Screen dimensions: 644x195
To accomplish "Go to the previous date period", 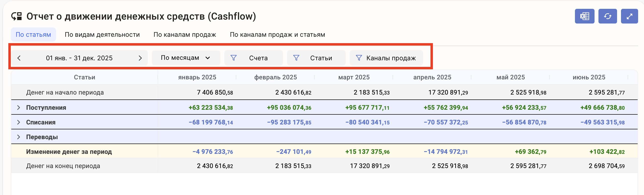I will click(x=19, y=58).
